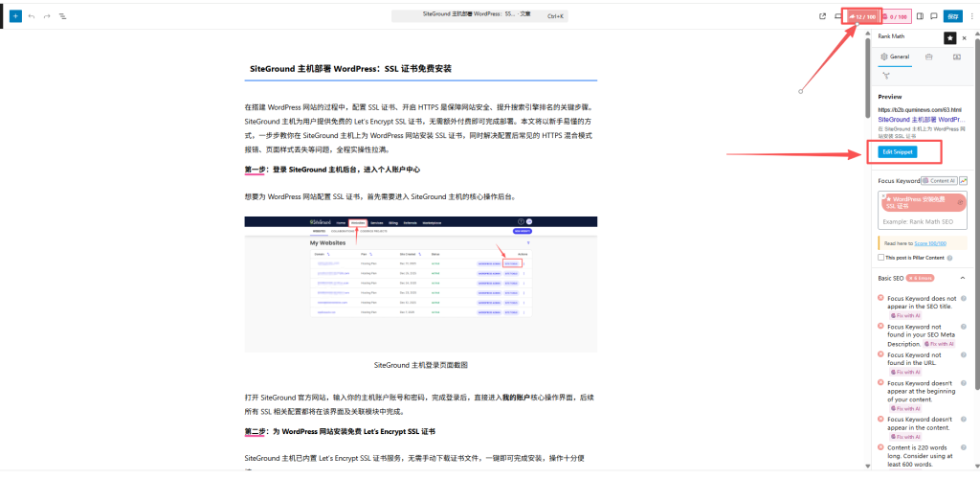
Task: View post in new tab icon
Action: tap(822, 16)
